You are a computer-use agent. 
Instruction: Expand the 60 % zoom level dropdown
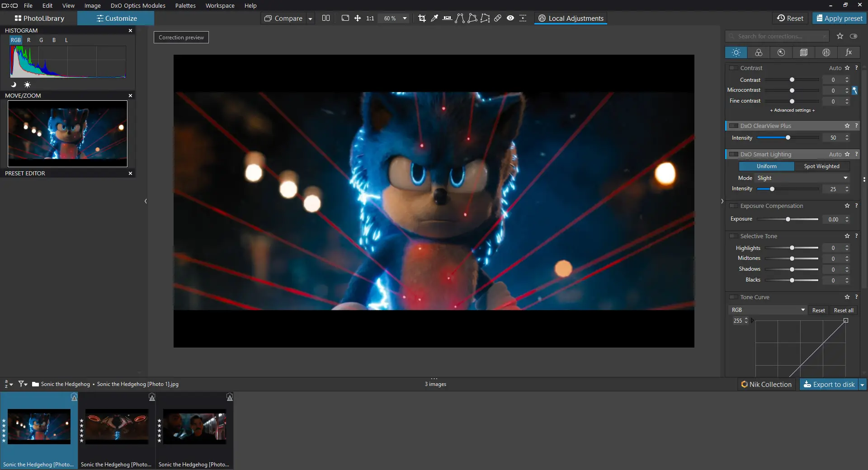[405, 18]
